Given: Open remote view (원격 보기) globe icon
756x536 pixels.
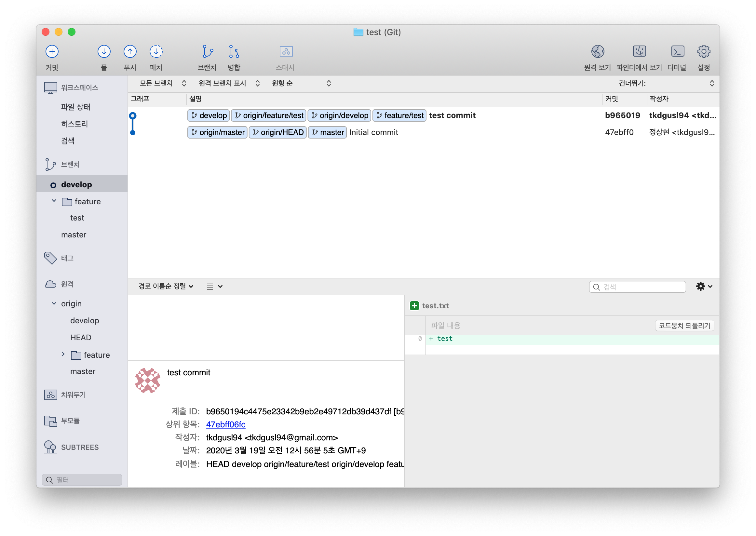Looking at the screenshot, I should [598, 51].
